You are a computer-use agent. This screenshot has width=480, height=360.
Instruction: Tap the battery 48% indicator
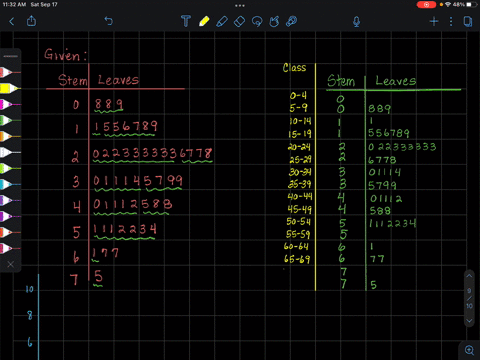464,5
